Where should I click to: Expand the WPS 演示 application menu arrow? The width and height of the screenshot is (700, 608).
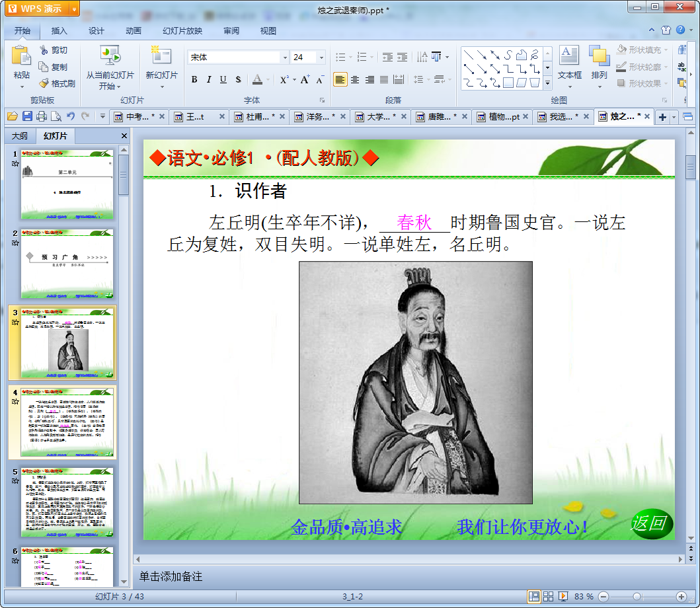(x=74, y=9)
